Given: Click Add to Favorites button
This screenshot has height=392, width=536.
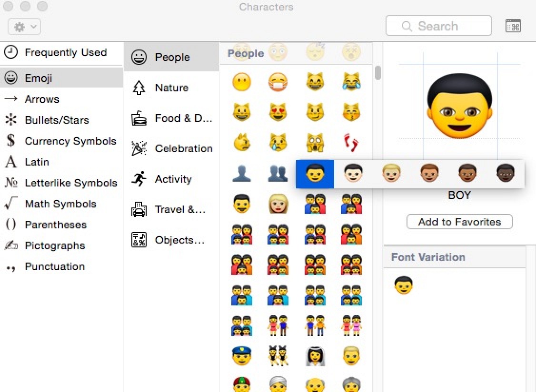Looking at the screenshot, I should [459, 222].
